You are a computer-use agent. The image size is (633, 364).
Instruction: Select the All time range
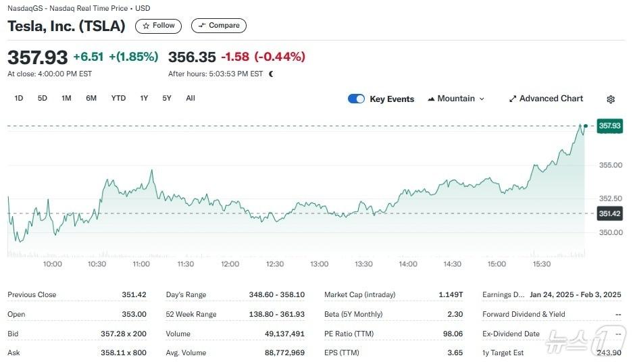tap(191, 98)
